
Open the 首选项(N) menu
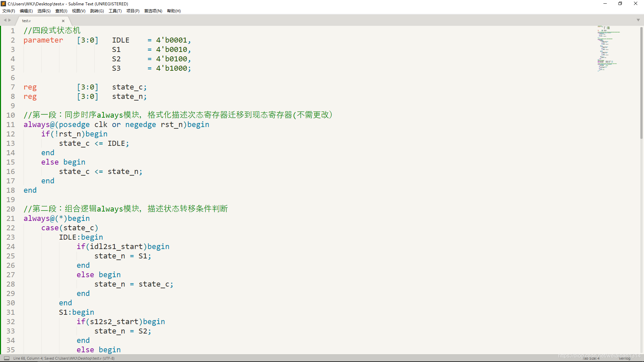(153, 11)
